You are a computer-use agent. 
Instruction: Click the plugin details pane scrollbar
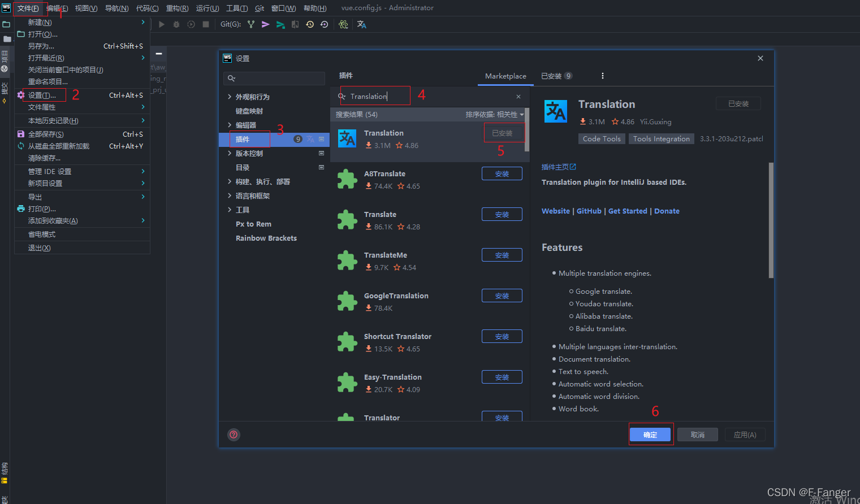771,220
